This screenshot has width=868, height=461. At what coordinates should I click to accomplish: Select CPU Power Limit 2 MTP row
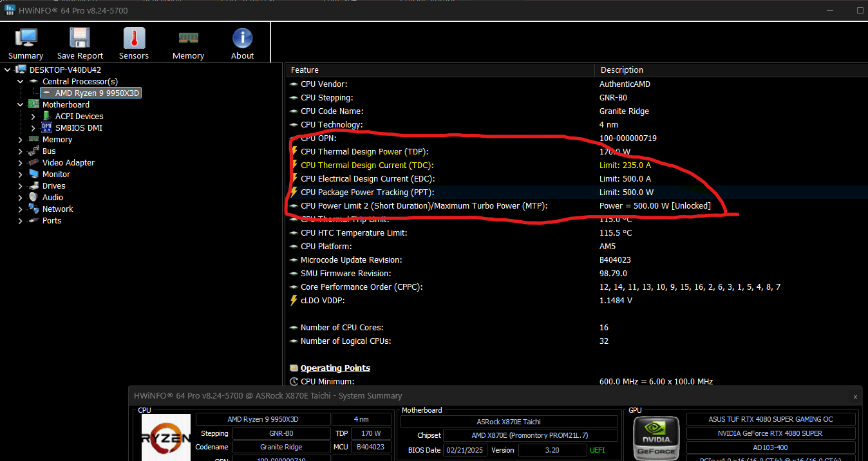pyautogui.click(x=576, y=206)
